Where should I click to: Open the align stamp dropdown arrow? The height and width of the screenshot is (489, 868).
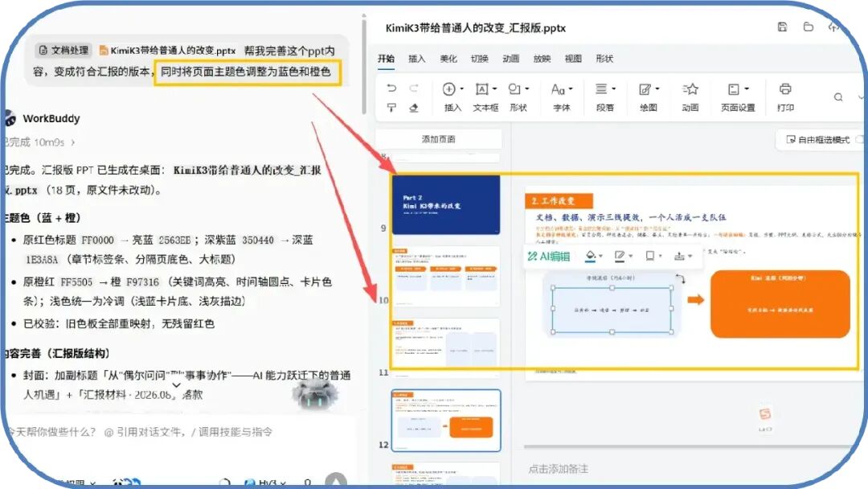click(x=690, y=257)
